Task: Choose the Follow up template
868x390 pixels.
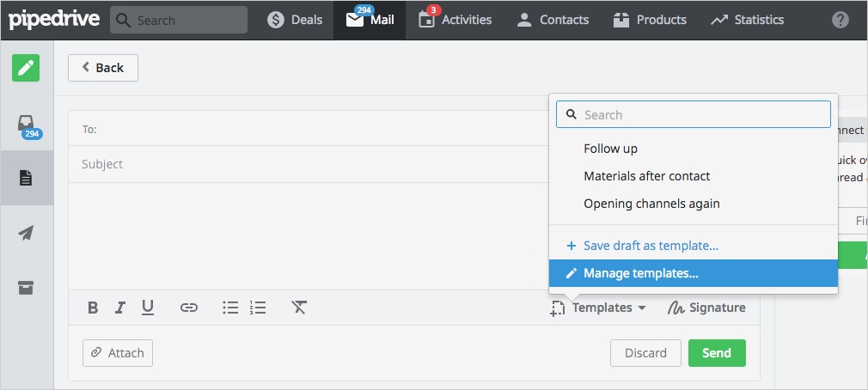Action: point(610,149)
